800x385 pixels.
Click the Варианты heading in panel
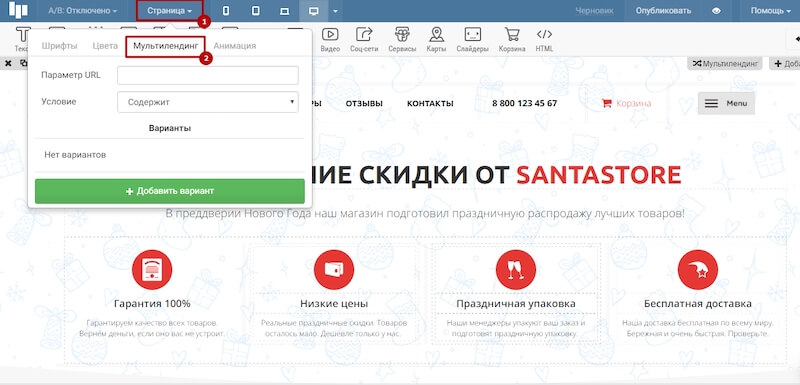tap(170, 129)
